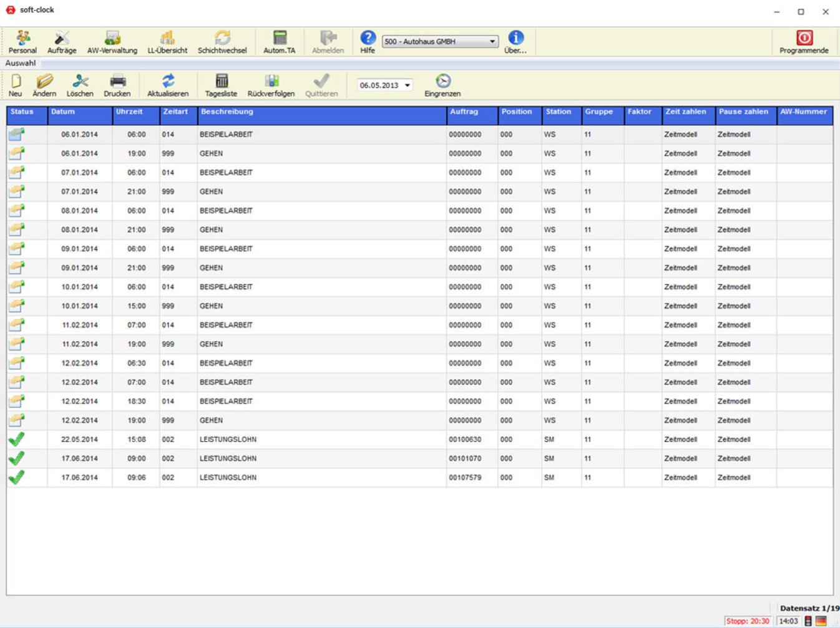Click the Programmende power icon
The height and width of the screenshot is (628, 840).
pyautogui.click(x=804, y=37)
